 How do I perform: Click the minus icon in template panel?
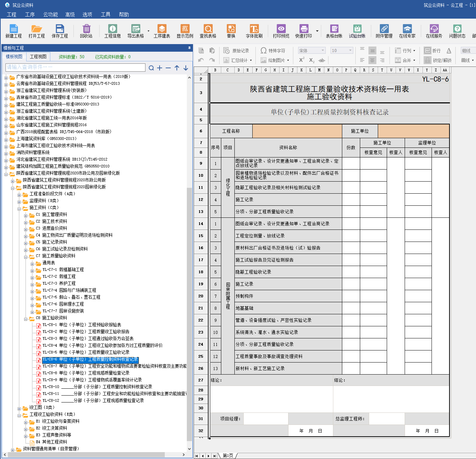coord(168,68)
